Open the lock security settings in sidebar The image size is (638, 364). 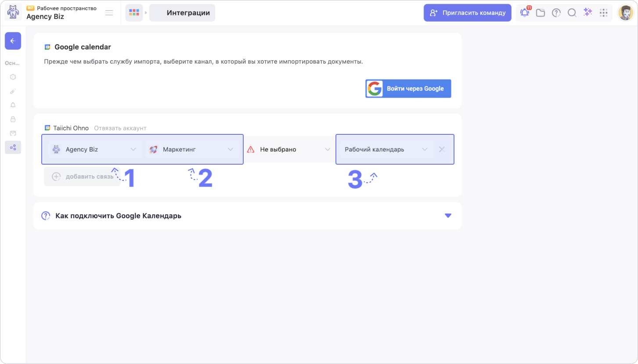coord(13,119)
